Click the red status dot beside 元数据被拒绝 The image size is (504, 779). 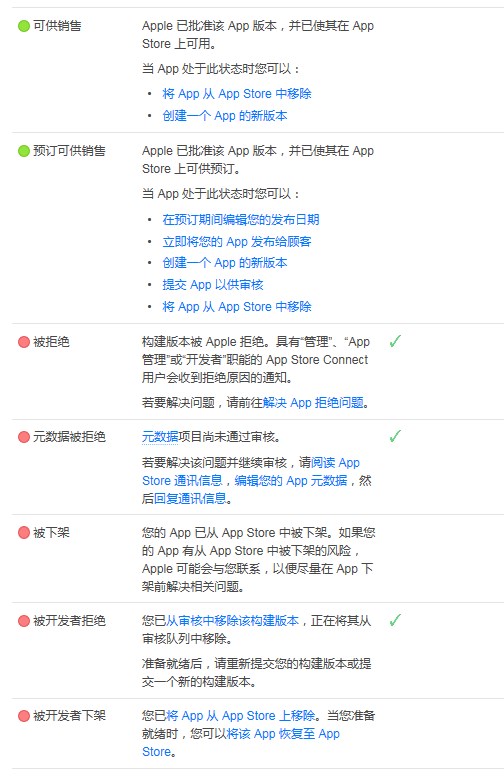pos(24,437)
